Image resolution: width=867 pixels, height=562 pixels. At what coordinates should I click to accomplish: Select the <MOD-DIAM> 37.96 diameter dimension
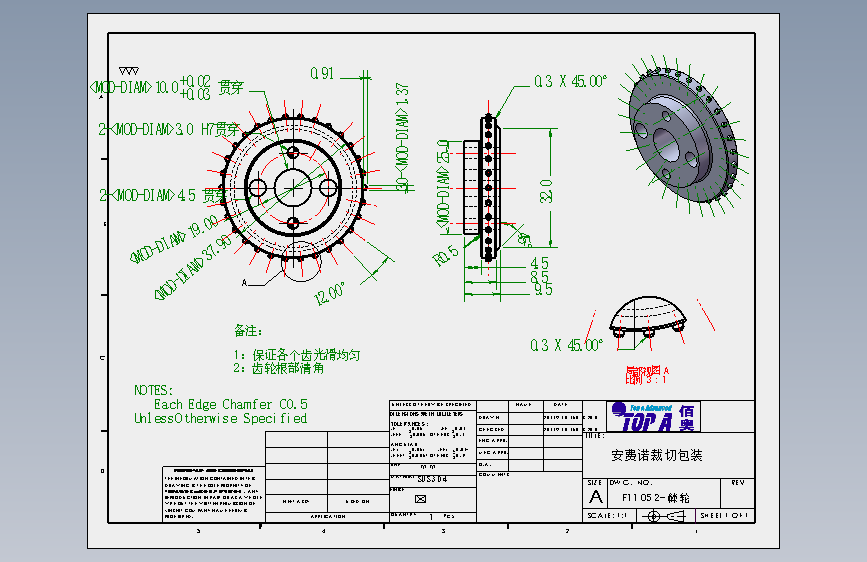(x=193, y=267)
